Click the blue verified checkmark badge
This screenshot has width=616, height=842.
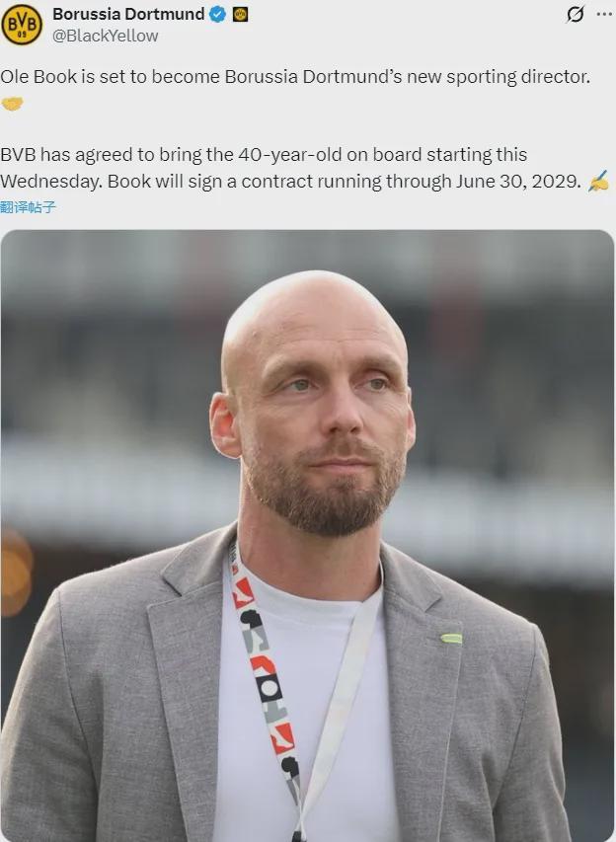click(x=217, y=15)
